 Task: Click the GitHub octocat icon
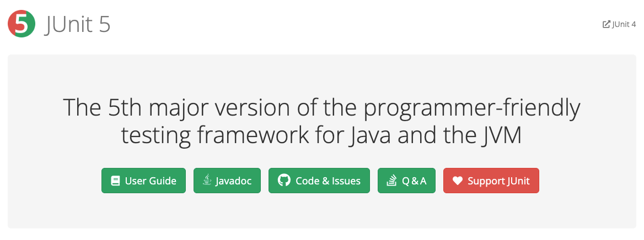(x=284, y=181)
